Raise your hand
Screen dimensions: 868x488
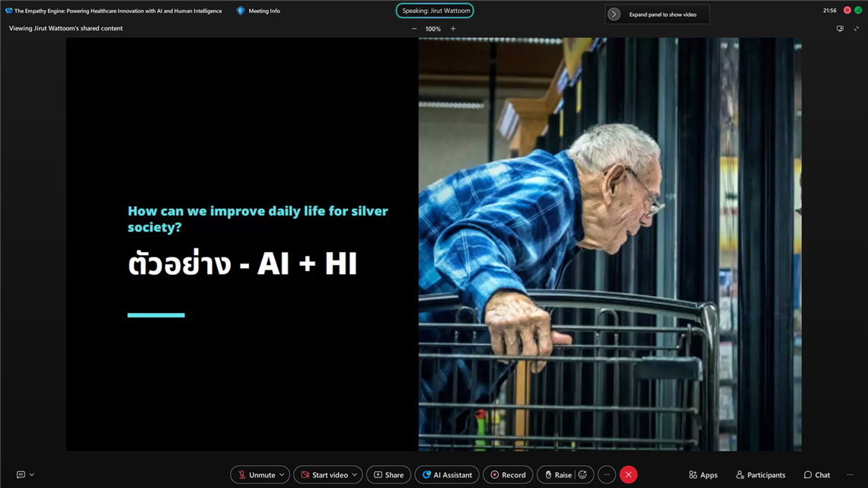point(556,475)
